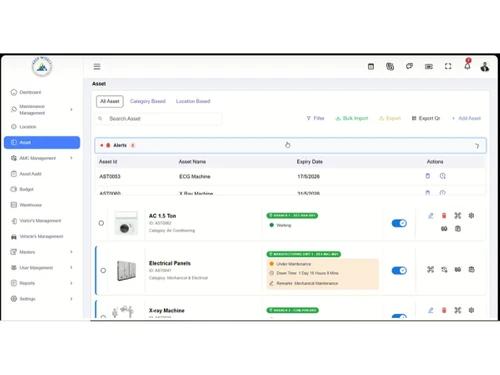The width and height of the screenshot is (500, 375).
Task: Focus the Search Asset input field
Action: click(x=159, y=119)
